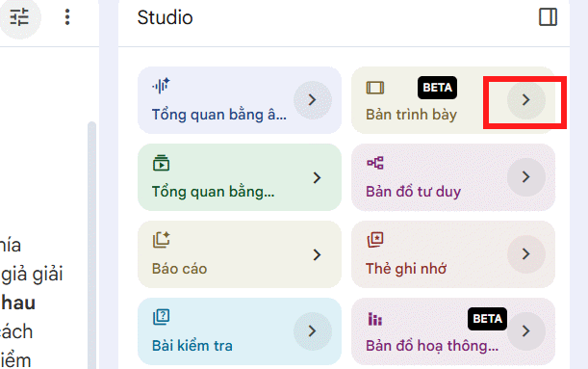The height and width of the screenshot is (369, 588).
Task: Expand options arrow for Tổng quan bằng â...
Action: (313, 100)
